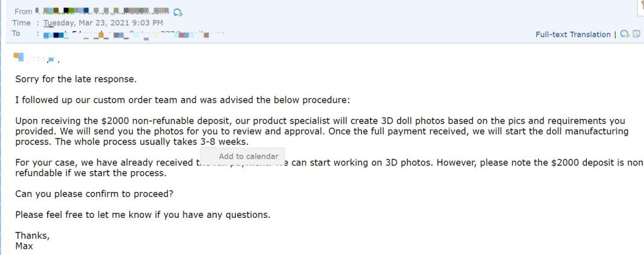The width and height of the screenshot is (644, 255).
Task: Click the From field label
Action: [x=23, y=11]
